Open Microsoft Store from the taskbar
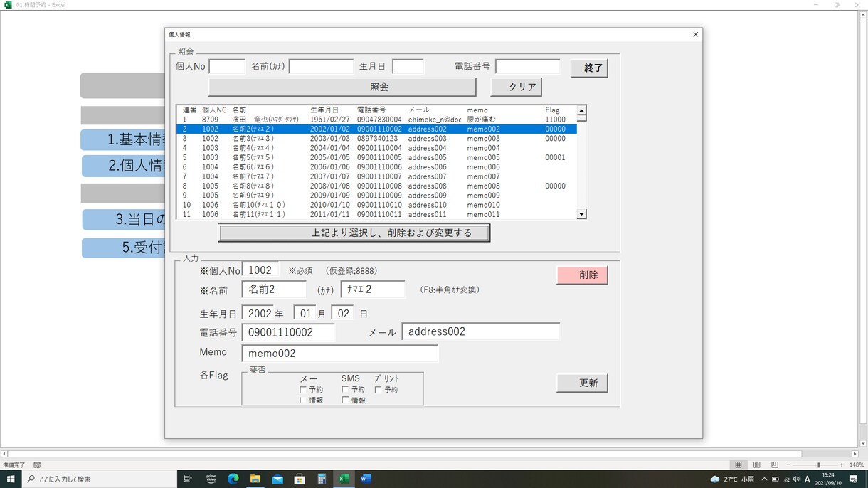This screenshot has height=488, width=868. pos(300,479)
